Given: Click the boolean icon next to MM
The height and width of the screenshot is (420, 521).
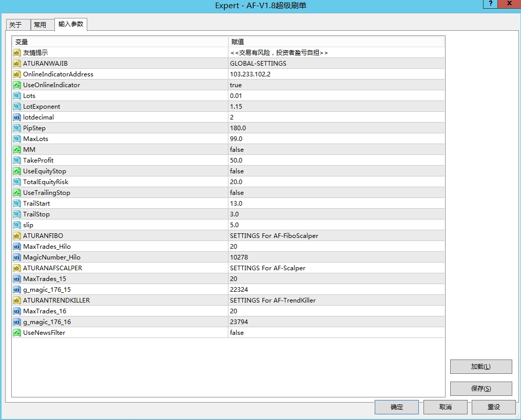Looking at the screenshot, I should tap(16, 150).
